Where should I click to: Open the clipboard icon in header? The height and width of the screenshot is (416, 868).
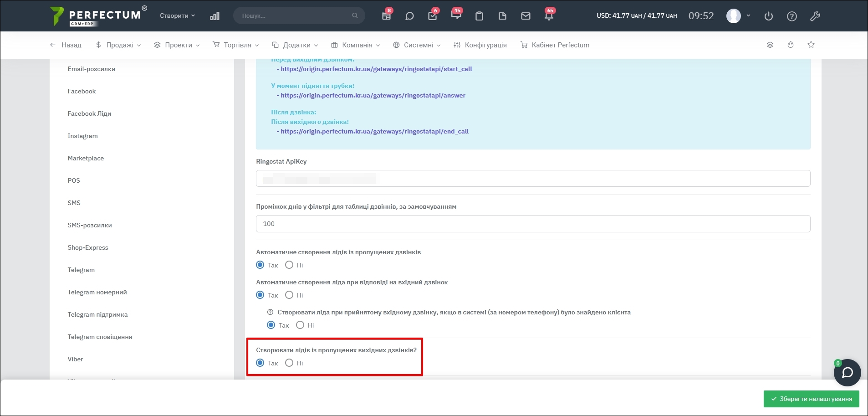pyautogui.click(x=479, y=16)
